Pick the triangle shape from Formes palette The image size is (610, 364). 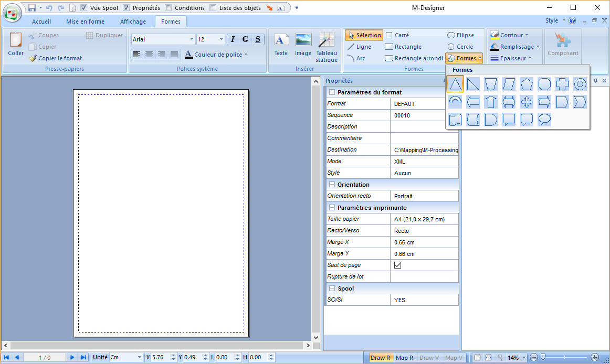pyautogui.click(x=455, y=84)
